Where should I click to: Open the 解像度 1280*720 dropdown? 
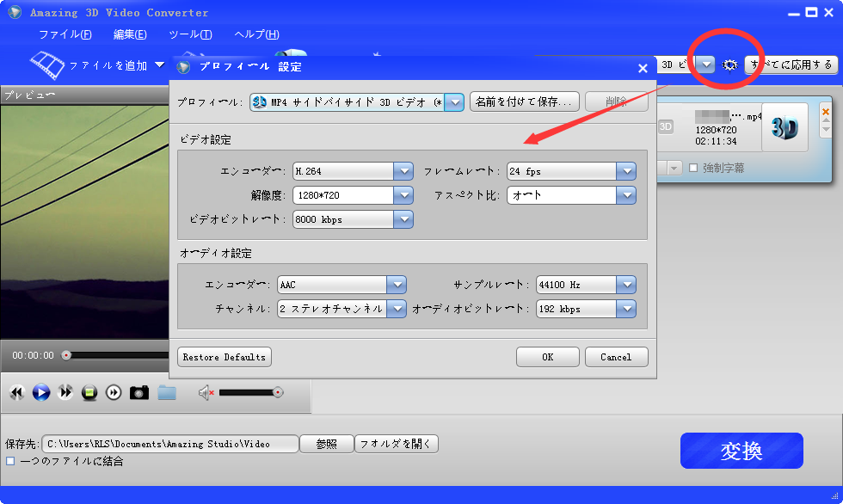tap(403, 195)
